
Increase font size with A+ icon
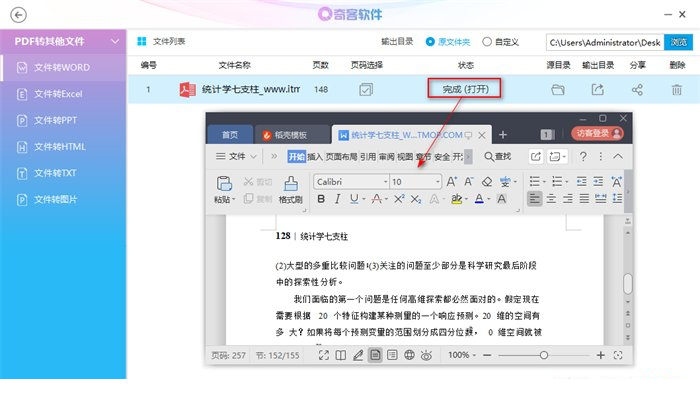click(x=451, y=182)
